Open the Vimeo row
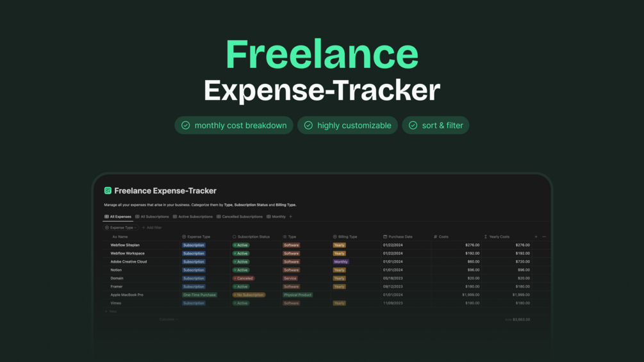Image resolution: width=644 pixels, height=362 pixels. (116, 303)
